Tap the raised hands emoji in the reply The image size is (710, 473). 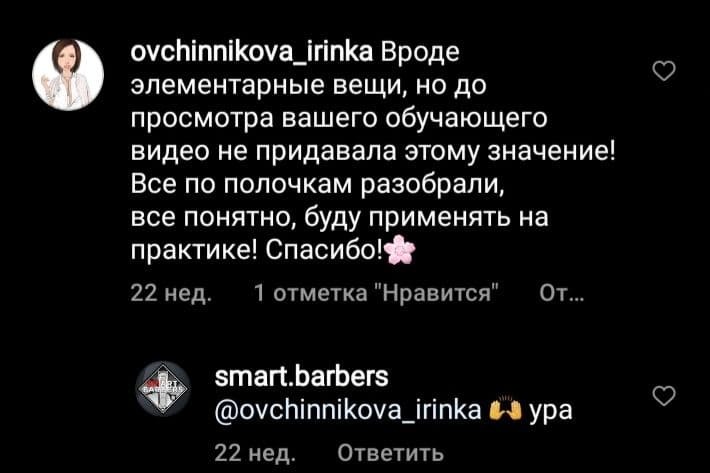[506, 409]
